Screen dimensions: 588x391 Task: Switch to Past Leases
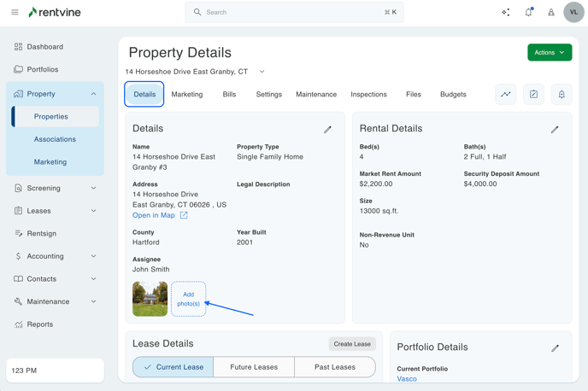point(334,367)
